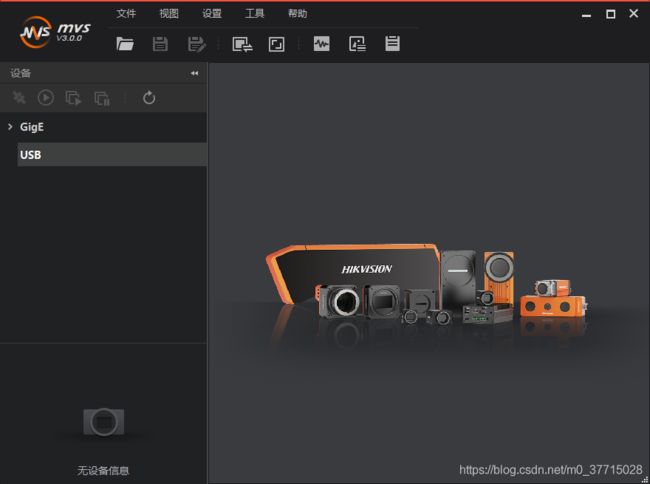The width and height of the screenshot is (650, 484).
Task: Open the 视图 menu
Action: point(169,14)
